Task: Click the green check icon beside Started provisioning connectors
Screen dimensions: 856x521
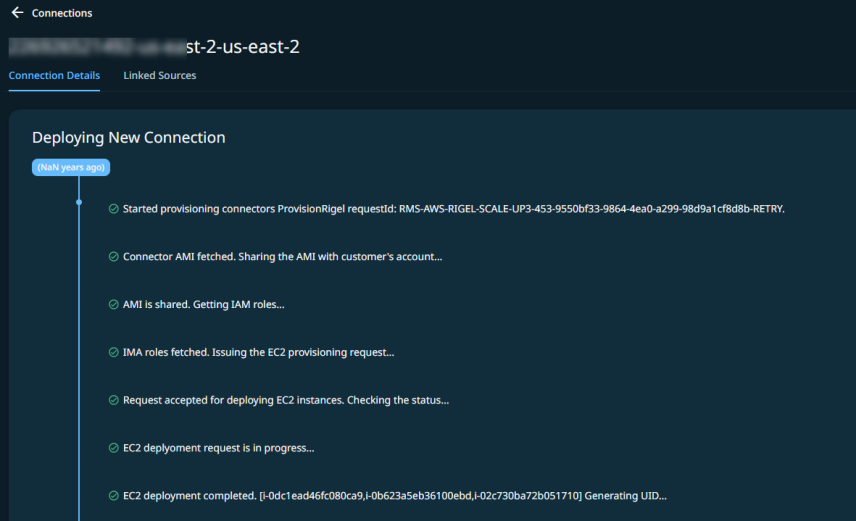Action: [x=114, y=209]
